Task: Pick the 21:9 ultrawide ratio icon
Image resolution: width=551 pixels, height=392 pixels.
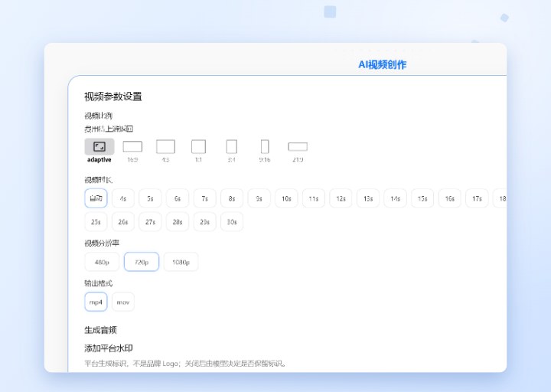Action: (x=298, y=146)
